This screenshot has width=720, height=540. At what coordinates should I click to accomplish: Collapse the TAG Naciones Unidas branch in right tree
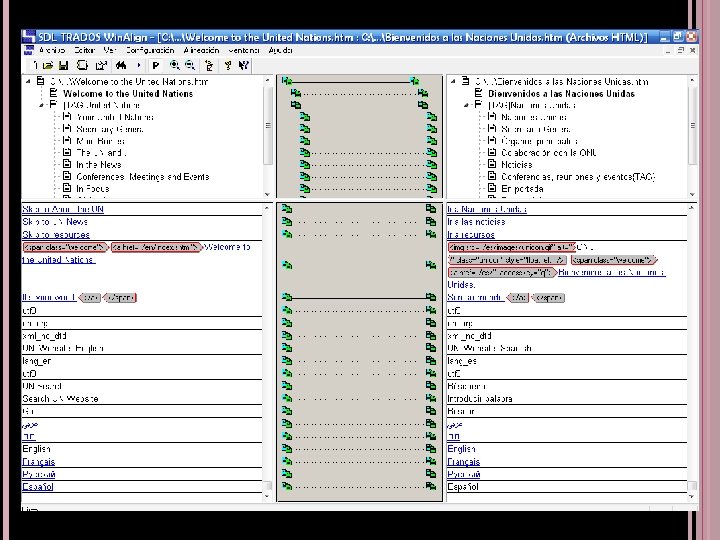click(467, 105)
